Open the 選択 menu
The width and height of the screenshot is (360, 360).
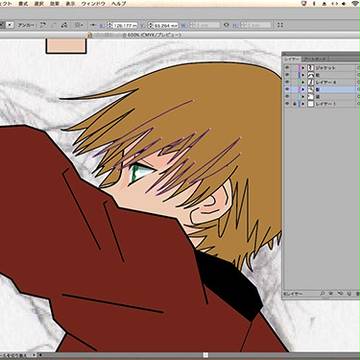coord(40,4)
